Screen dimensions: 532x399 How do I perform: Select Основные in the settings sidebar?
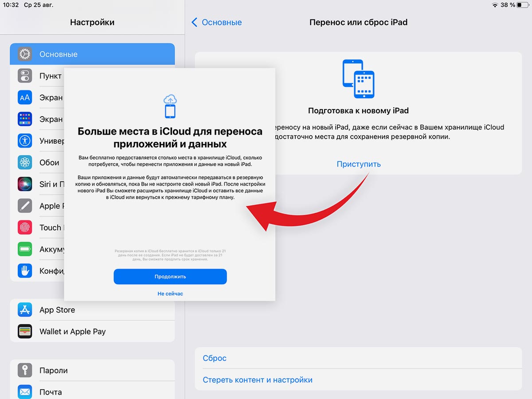[92, 54]
